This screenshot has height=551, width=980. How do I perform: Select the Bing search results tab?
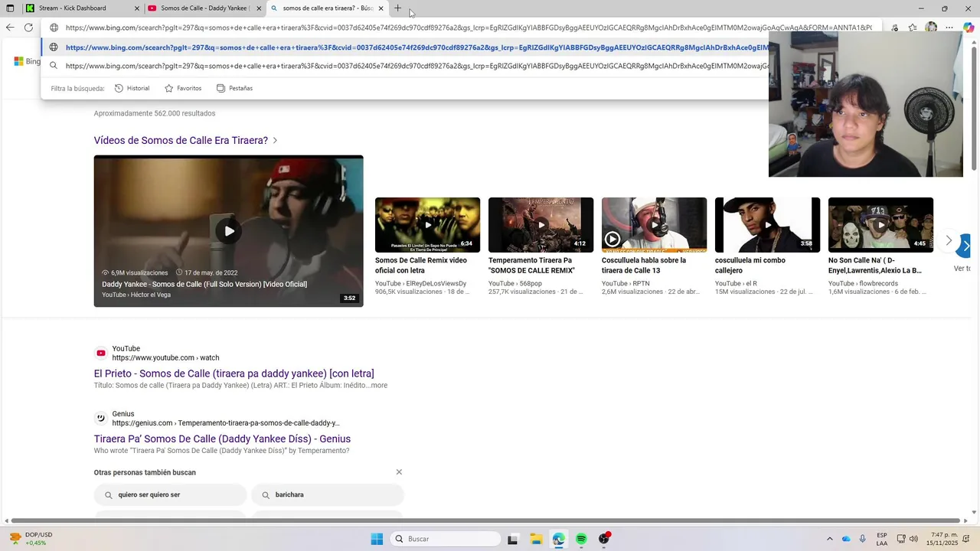328,8
